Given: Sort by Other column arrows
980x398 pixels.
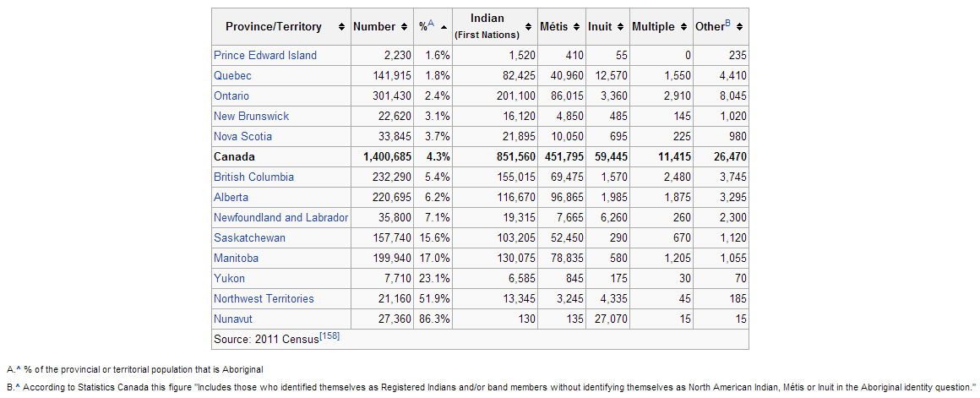Looking at the screenshot, I should 740,27.
